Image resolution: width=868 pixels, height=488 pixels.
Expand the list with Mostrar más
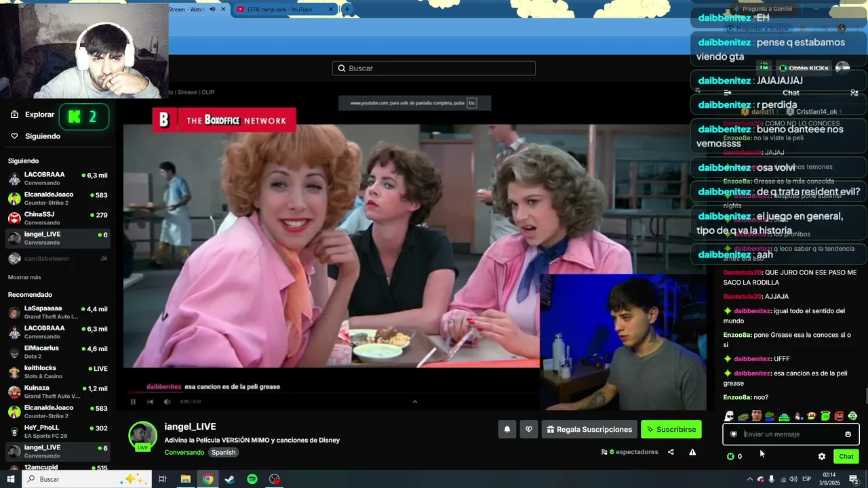pyautogui.click(x=24, y=277)
